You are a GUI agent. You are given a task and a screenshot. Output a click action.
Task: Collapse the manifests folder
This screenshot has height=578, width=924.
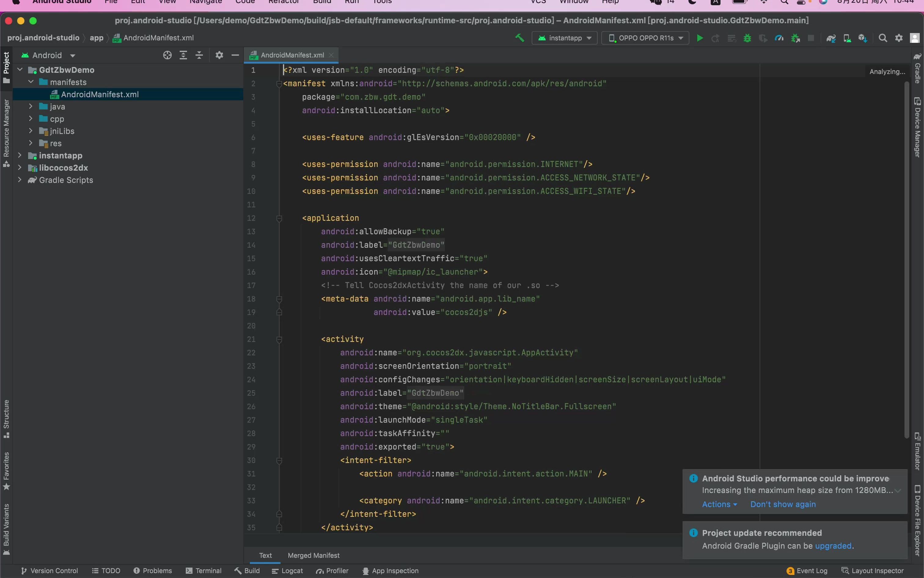[31, 82]
